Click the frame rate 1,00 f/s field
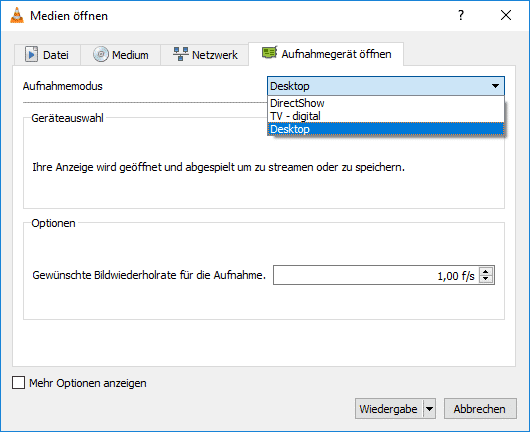This screenshot has width=530, height=432. click(x=377, y=275)
